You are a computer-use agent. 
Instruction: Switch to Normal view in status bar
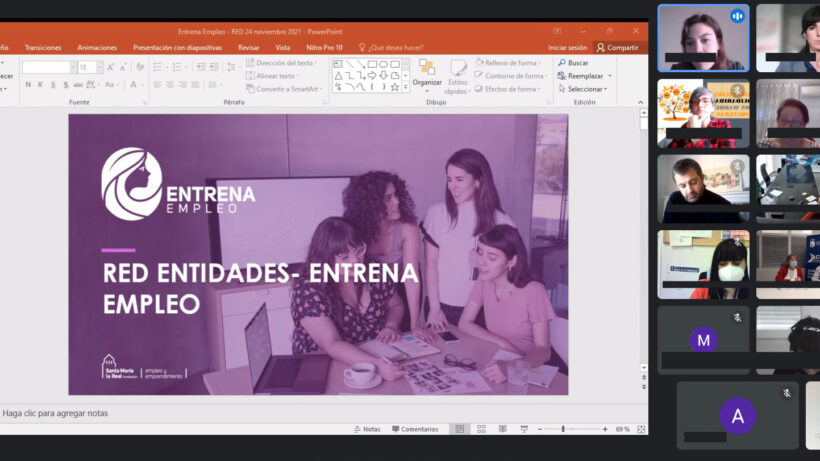(460, 429)
